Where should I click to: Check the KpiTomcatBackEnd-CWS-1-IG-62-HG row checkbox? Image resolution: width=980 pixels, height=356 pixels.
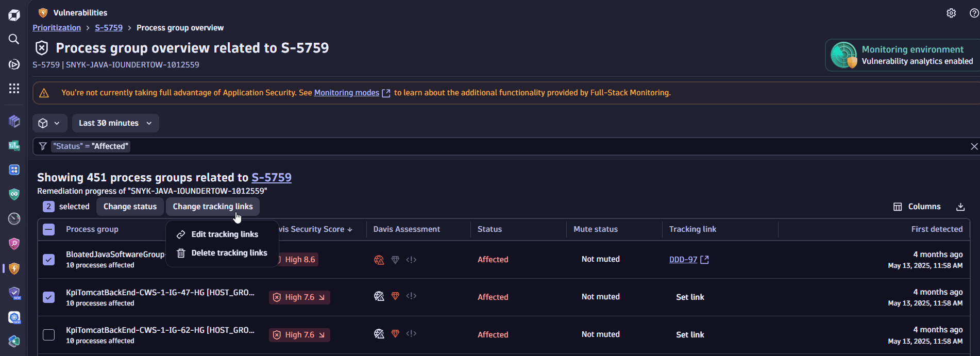(48, 335)
